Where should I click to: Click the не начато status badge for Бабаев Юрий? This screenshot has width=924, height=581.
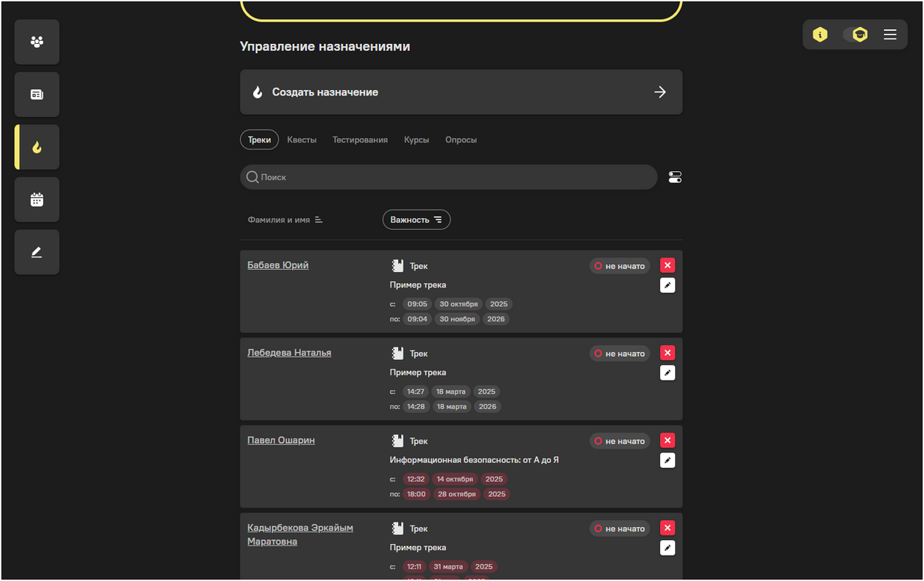point(619,265)
